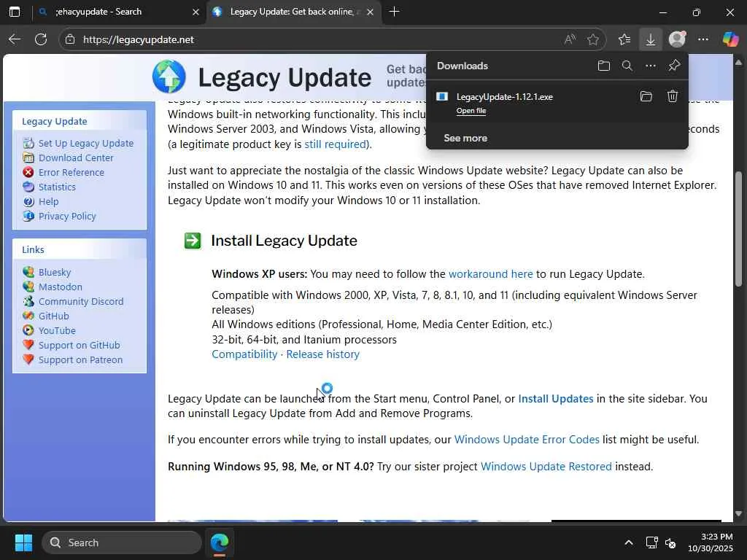747x560 pixels.
Task: Click the page vertical scrollbar thumb
Action: click(738, 228)
